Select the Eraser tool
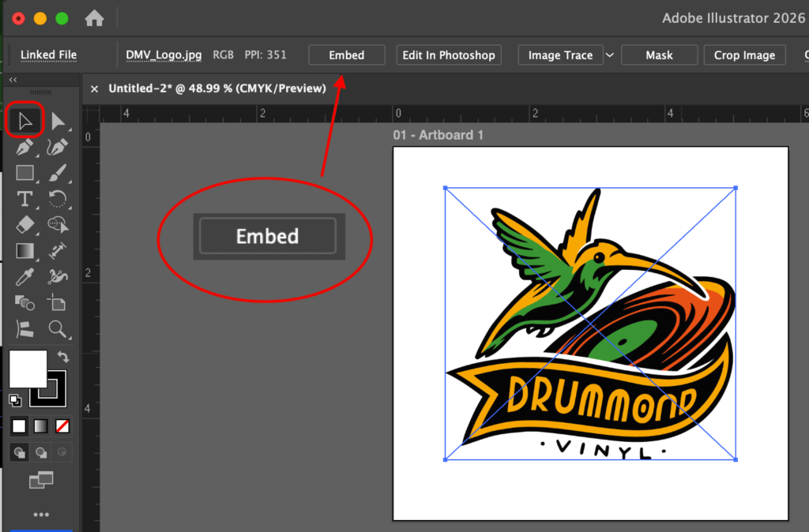The height and width of the screenshot is (532, 809). pyautogui.click(x=24, y=224)
